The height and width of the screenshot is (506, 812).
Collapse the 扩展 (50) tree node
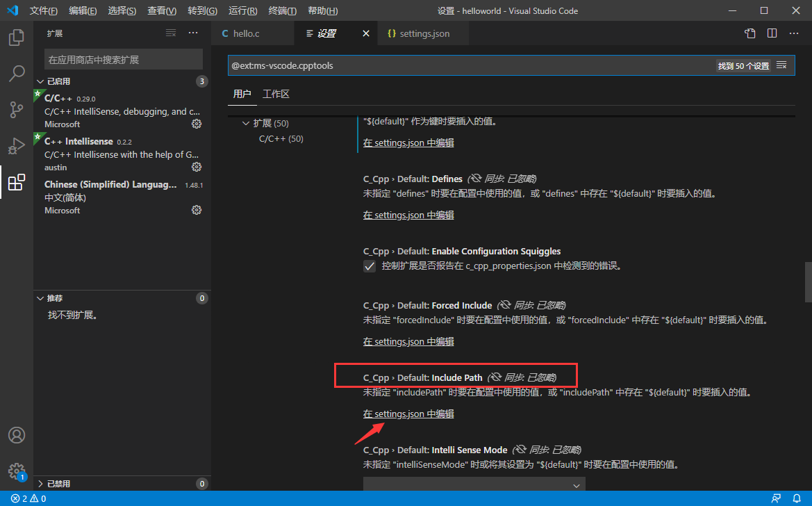246,123
